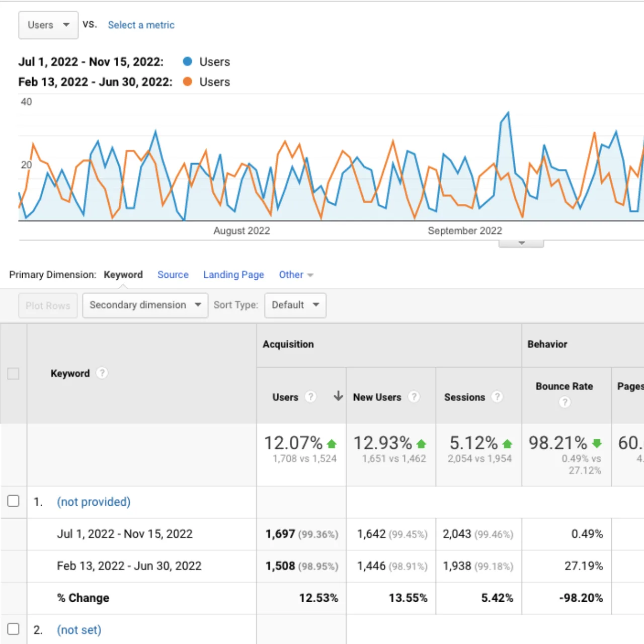
Task: Sort by the Sessions column header
Action: click(464, 397)
